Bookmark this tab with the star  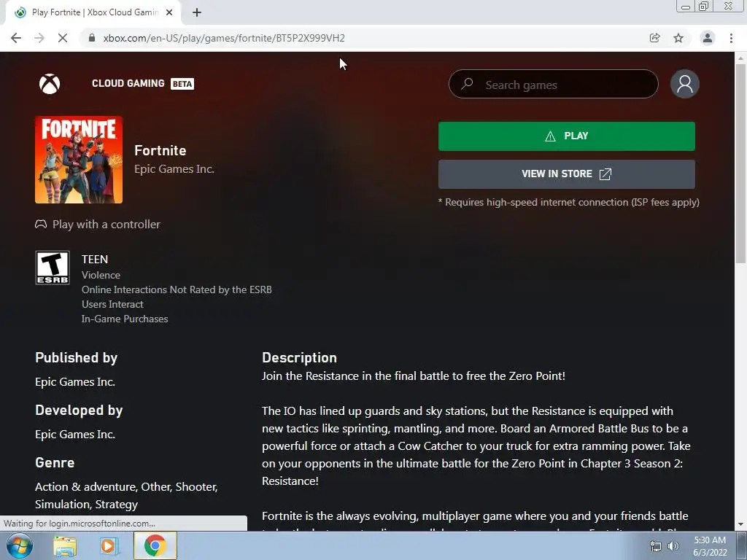[x=678, y=38]
